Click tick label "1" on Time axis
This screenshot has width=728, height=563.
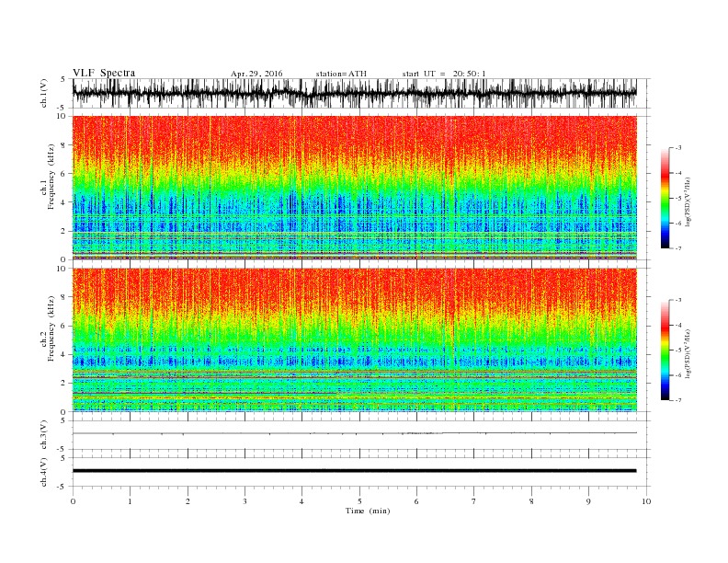click(130, 501)
